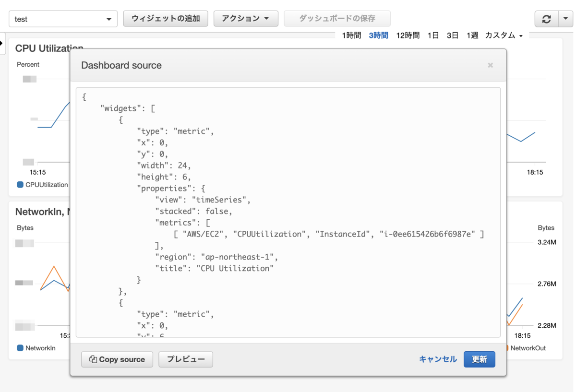Open the refresh options dropdown arrow
Image resolution: width=576 pixels, height=392 pixels.
pyautogui.click(x=565, y=19)
